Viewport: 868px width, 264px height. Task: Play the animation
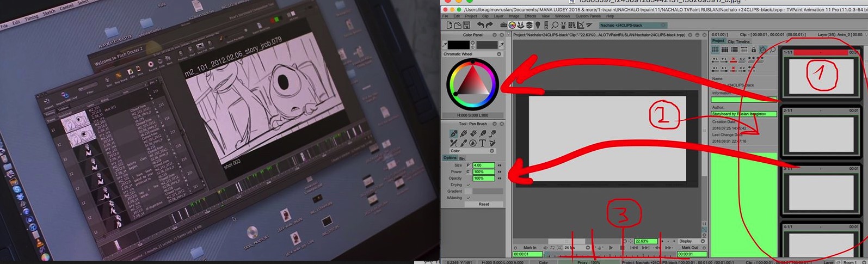611,248
